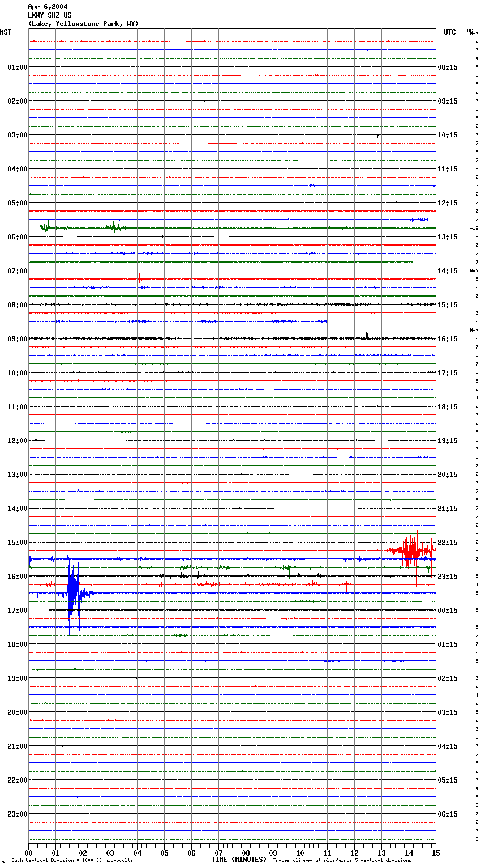Click the 07:00 MST time label
Screen dimensions: 481x868
[18, 271]
